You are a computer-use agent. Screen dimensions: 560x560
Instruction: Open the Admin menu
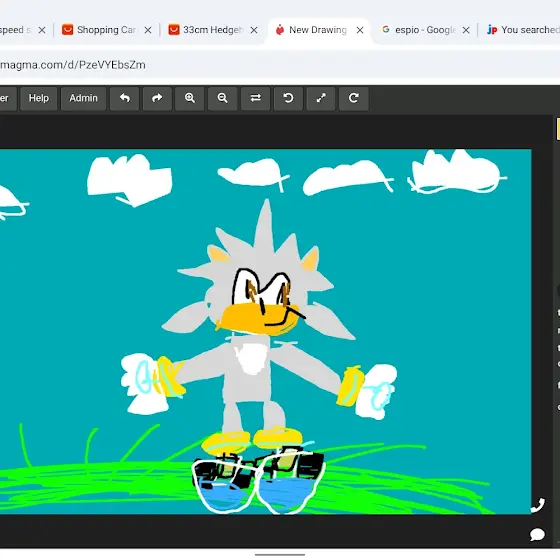[83, 98]
